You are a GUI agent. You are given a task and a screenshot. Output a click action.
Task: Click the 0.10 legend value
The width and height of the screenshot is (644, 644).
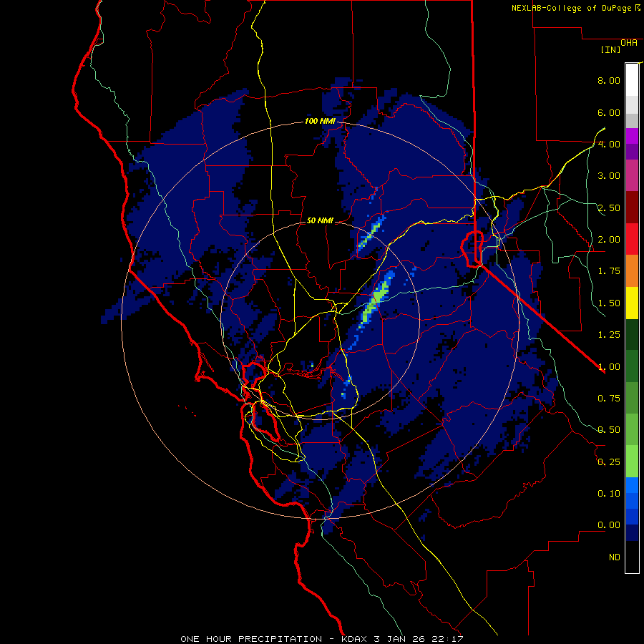[609, 494]
